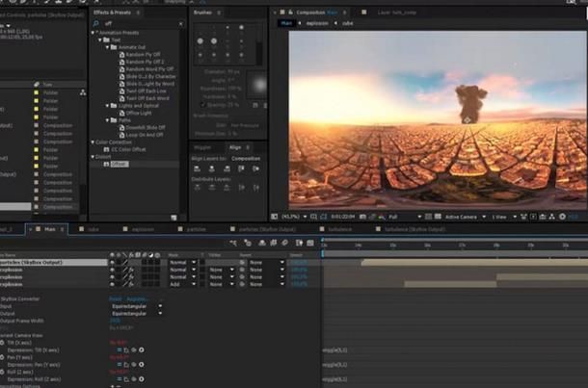The height and width of the screenshot is (388, 588).
Task: Align layers to the left edge
Action: 198,168
